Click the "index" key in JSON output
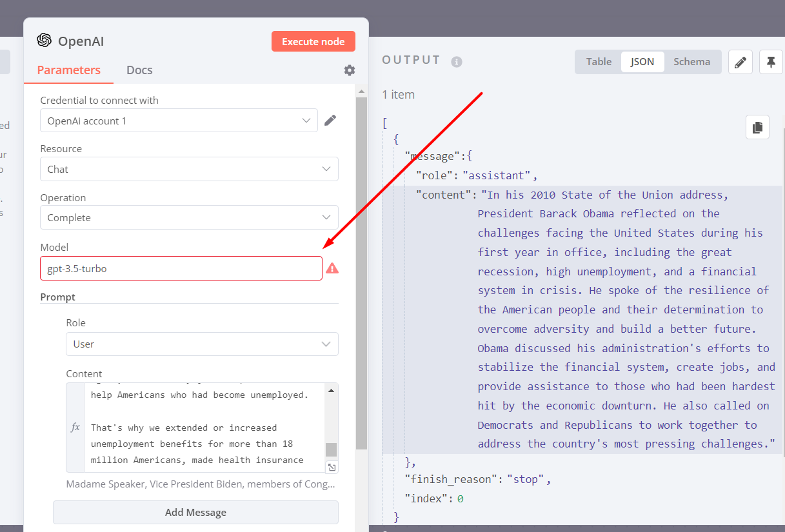Viewport: 785px width, 532px height. coord(425,498)
